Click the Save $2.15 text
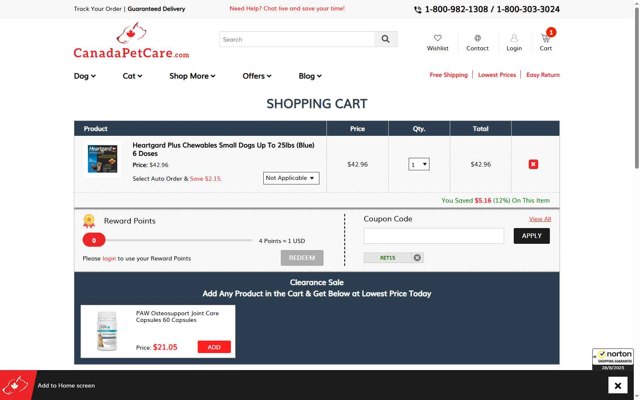The height and width of the screenshot is (400, 640). [205, 179]
